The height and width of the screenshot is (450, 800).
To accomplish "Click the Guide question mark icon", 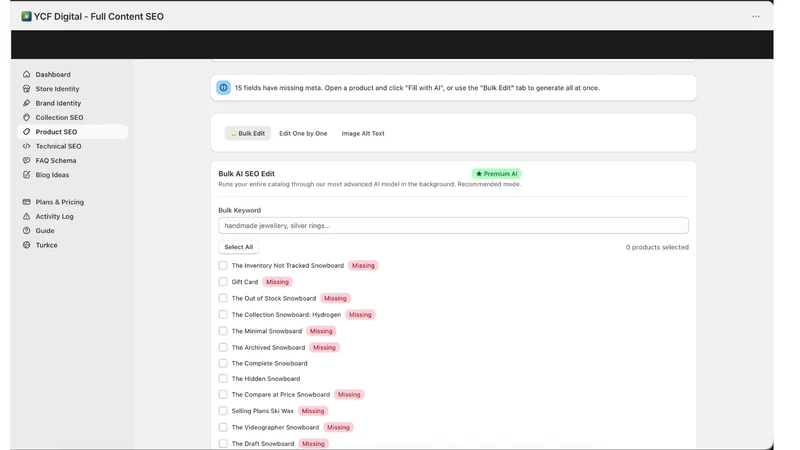I will tap(27, 231).
